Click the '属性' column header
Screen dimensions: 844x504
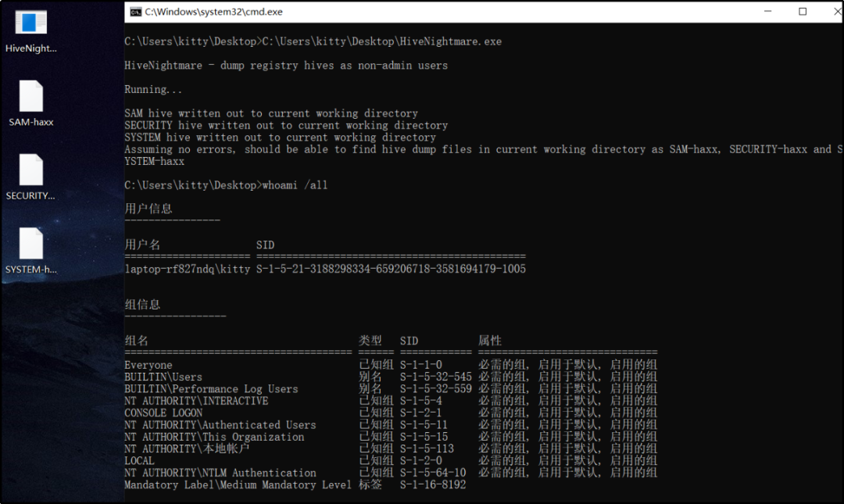tap(490, 341)
